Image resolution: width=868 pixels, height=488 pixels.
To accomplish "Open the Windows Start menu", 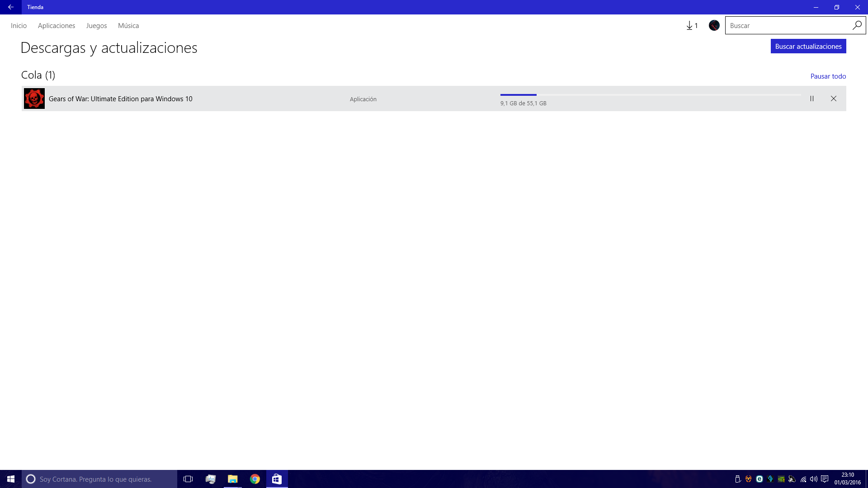I will tap(11, 479).
